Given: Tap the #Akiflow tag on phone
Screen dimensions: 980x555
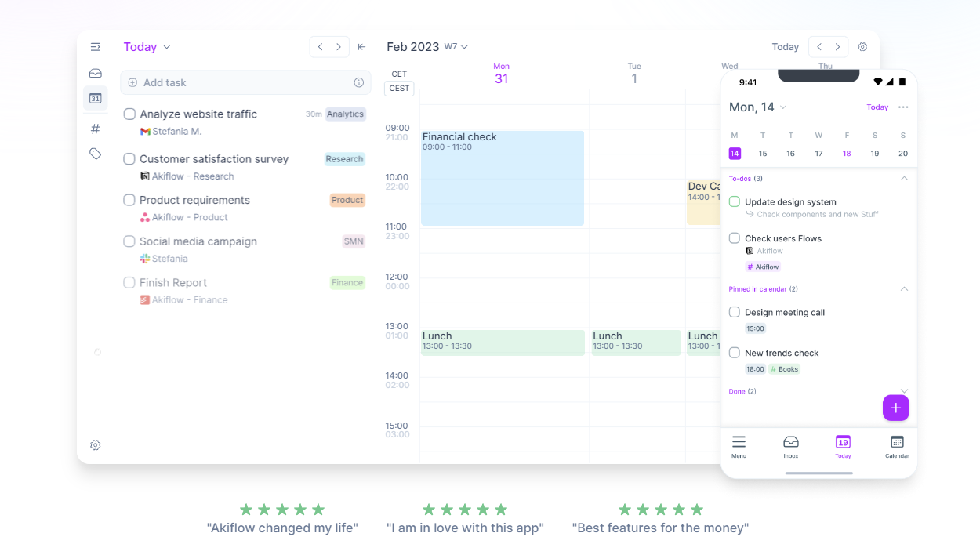Looking at the screenshot, I should pyautogui.click(x=763, y=267).
